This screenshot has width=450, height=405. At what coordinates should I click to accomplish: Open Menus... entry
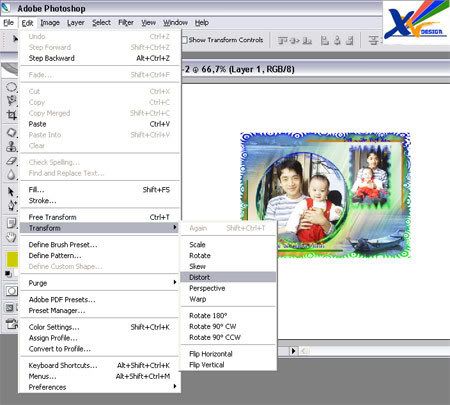100,376
